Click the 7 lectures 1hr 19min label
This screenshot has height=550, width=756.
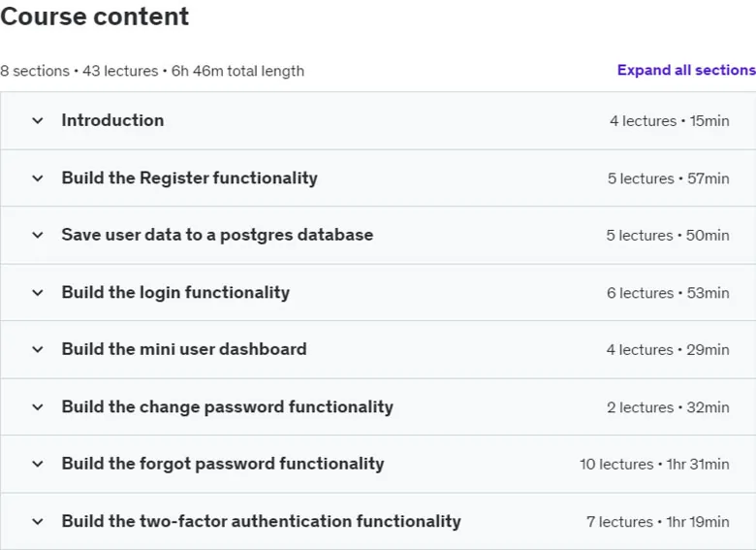pos(658,522)
